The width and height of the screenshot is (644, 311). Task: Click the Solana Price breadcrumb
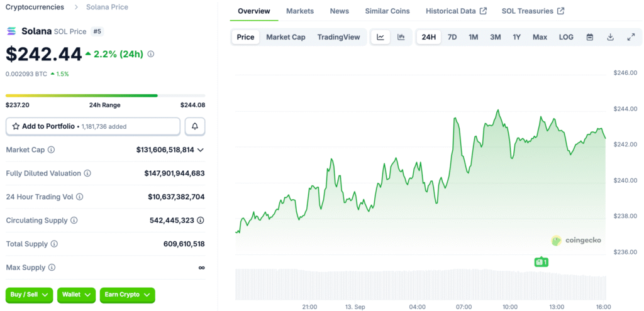point(107,7)
